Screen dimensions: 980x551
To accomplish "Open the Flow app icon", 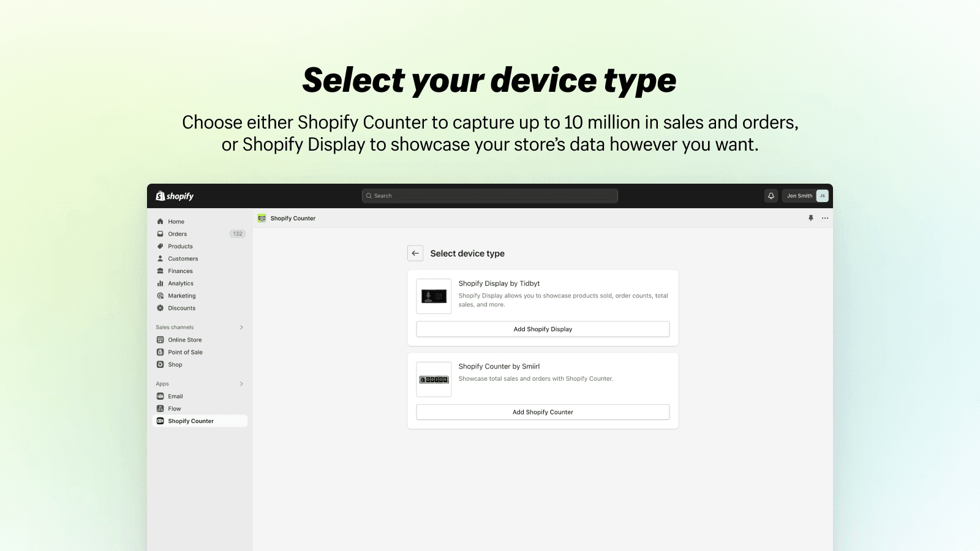I will coord(160,408).
